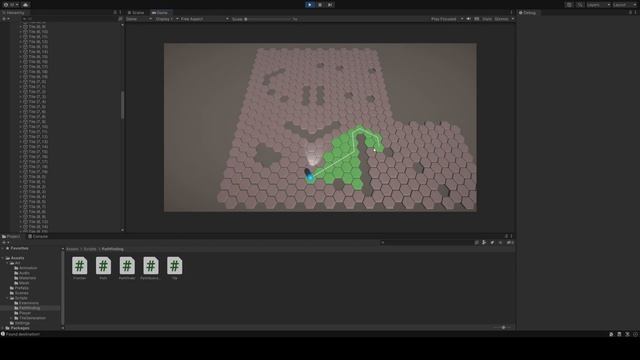This screenshot has width=640, height=360.
Task: Switch to the Game tab
Action: [x=160, y=13]
